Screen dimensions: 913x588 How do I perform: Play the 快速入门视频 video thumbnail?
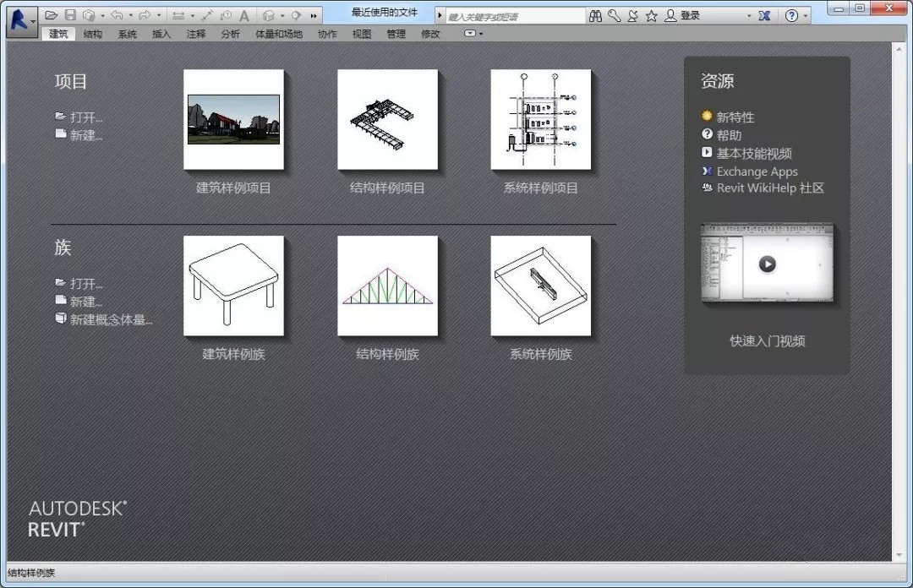click(x=767, y=264)
